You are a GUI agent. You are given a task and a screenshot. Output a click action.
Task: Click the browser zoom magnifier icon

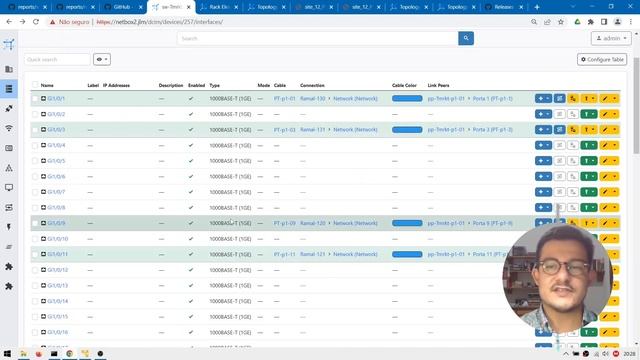point(534,22)
